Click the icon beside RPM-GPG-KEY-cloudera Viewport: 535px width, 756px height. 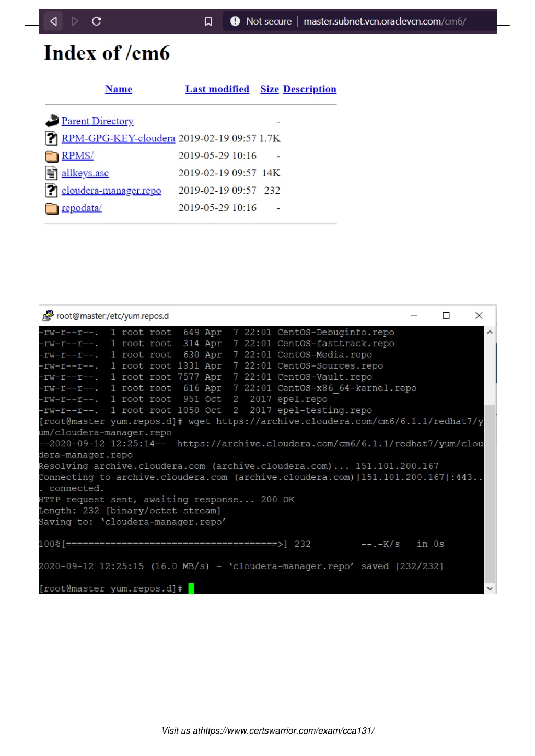tap(51, 138)
